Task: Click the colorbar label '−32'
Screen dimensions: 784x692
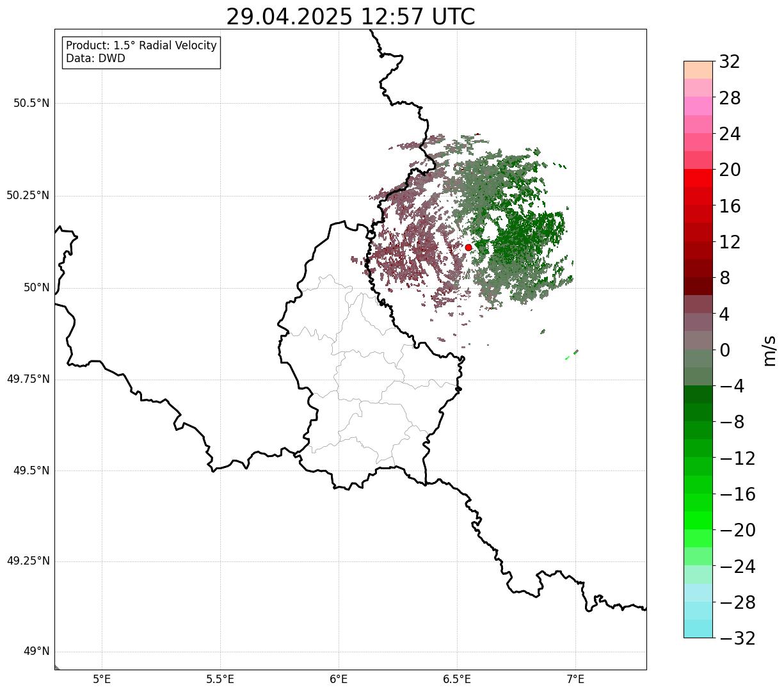Action: tap(737, 639)
